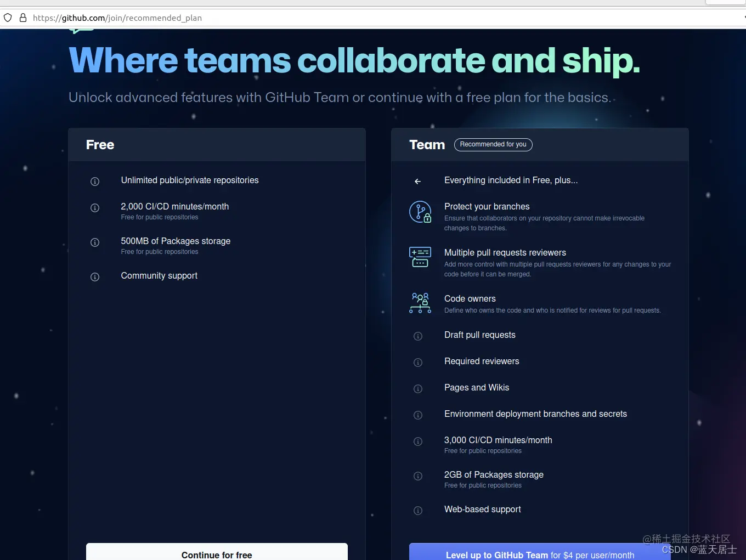Click info icon beside Required reviewers
Viewport: 746px width, 560px height.
418,363
